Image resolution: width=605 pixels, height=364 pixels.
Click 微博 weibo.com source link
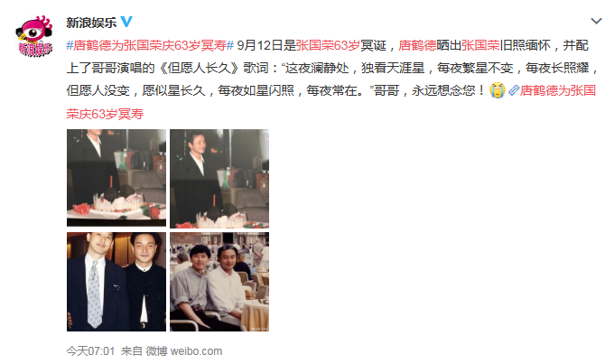[x=183, y=350]
